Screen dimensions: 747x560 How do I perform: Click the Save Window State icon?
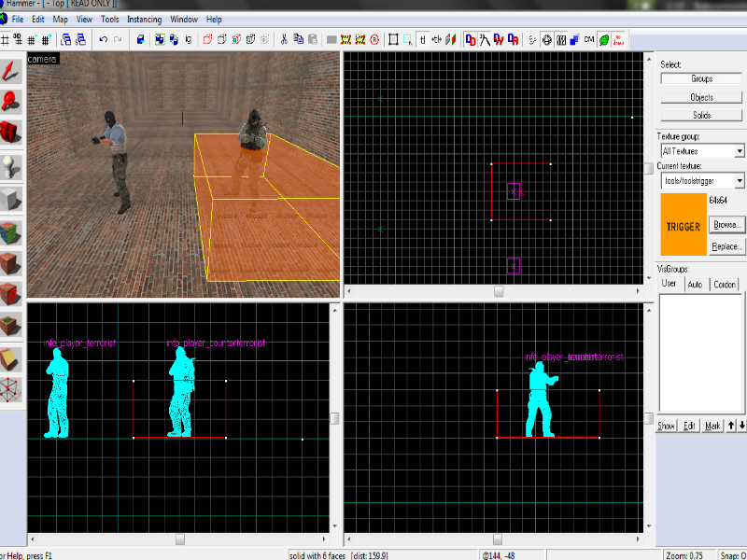pos(80,39)
